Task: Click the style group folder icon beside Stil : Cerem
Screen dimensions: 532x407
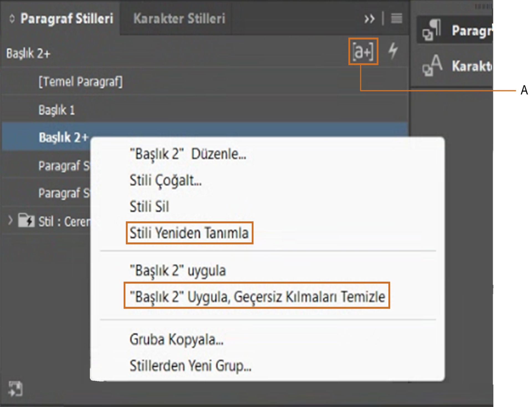Action: coord(26,220)
